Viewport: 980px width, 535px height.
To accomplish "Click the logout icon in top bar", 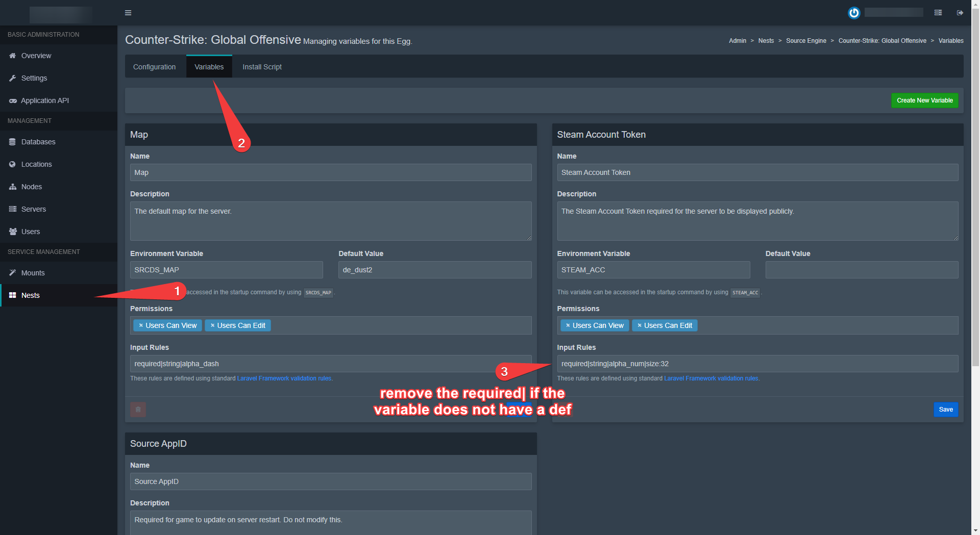I will pyautogui.click(x=960, y=13).
